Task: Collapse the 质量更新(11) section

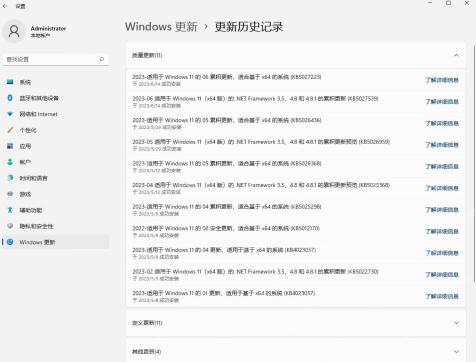Action: coord(296,55)
